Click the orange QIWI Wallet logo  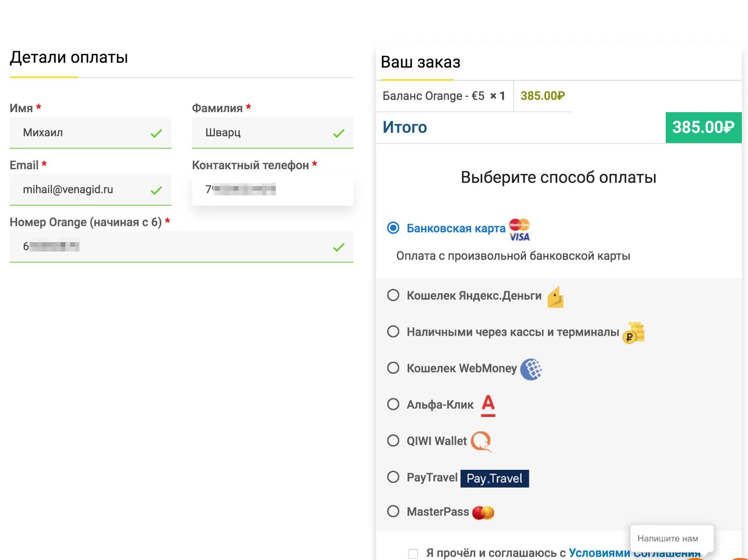coord(481,442)
